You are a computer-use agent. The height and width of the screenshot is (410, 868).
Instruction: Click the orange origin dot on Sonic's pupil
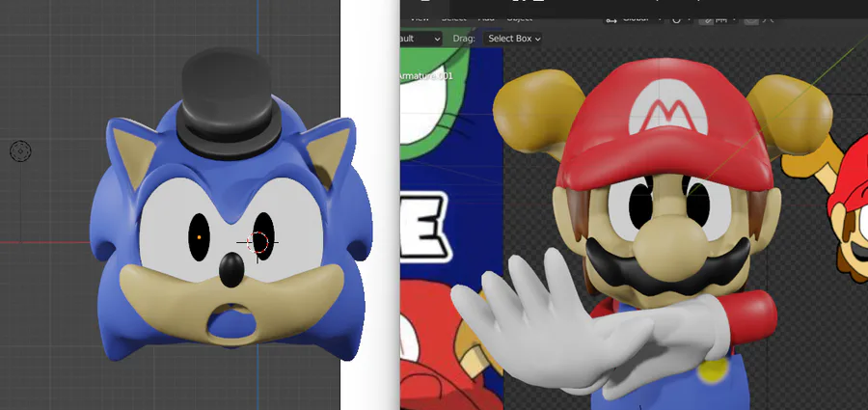pyautogui.click(x=199, y=237)
